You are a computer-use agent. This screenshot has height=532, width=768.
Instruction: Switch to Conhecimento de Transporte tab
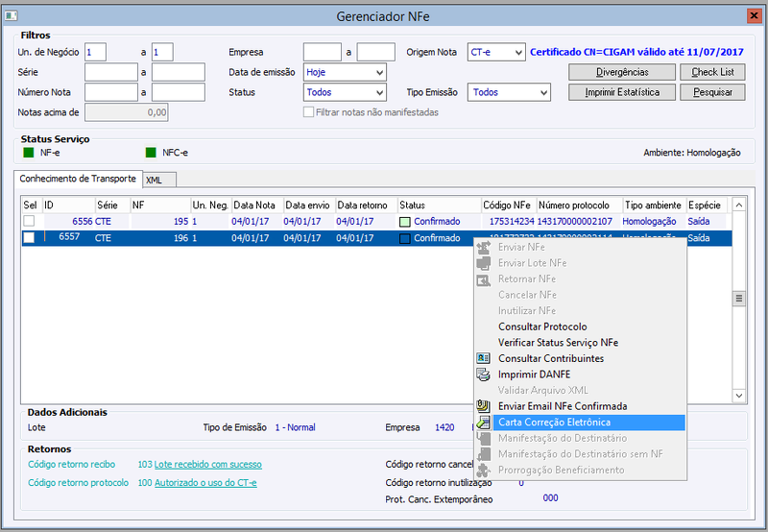point(78,179)
